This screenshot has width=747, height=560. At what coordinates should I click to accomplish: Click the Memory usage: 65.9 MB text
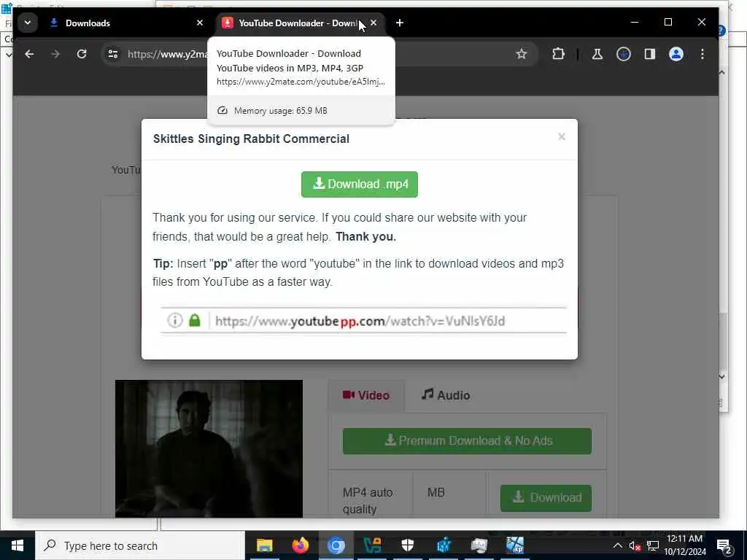[281, 111]
